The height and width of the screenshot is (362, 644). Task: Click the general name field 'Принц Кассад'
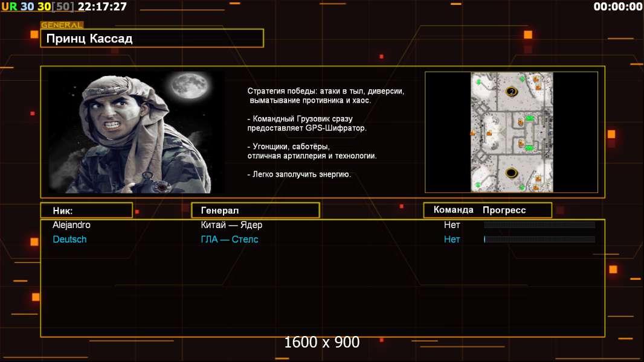152,39
